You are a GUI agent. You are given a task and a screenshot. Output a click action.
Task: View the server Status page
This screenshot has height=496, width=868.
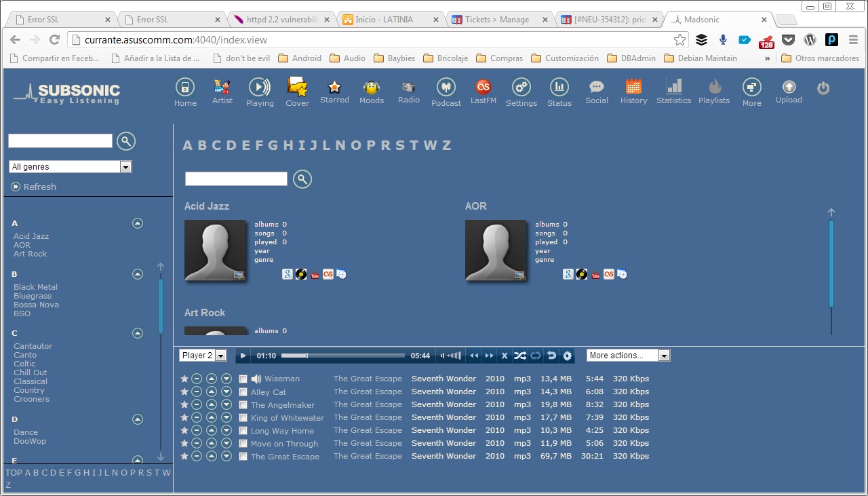pyautogui.click(x=559, y=92)
